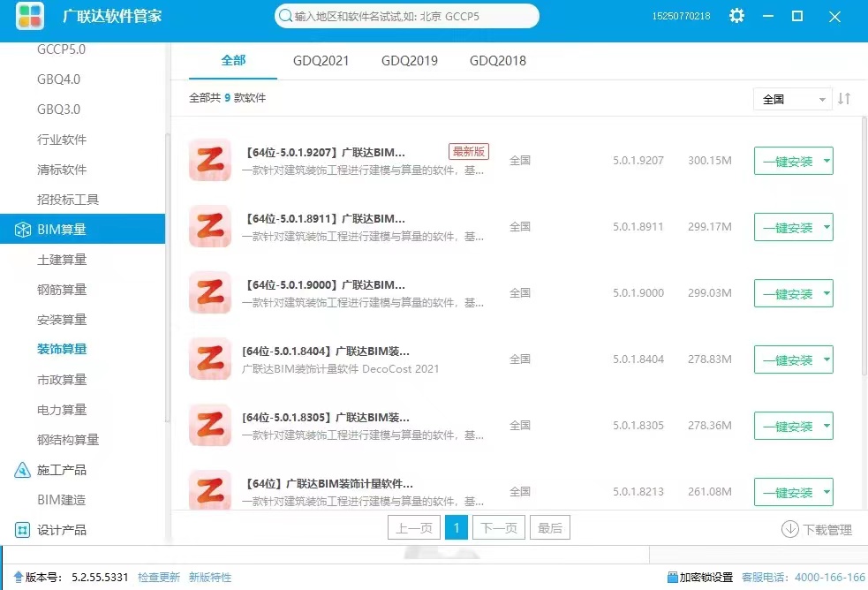Expand install options arrow for 5.0.1.8911
868x590 pixels.
click(826, 227)
